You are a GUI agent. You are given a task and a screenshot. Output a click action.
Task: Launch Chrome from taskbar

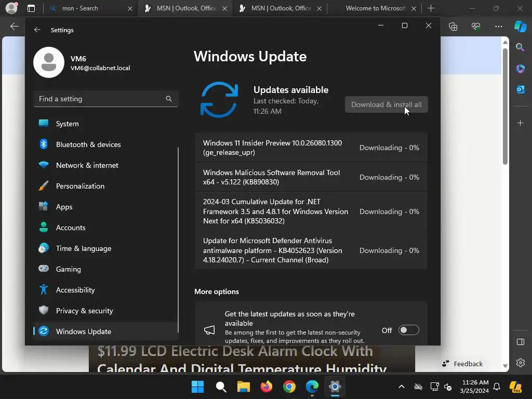289,387
